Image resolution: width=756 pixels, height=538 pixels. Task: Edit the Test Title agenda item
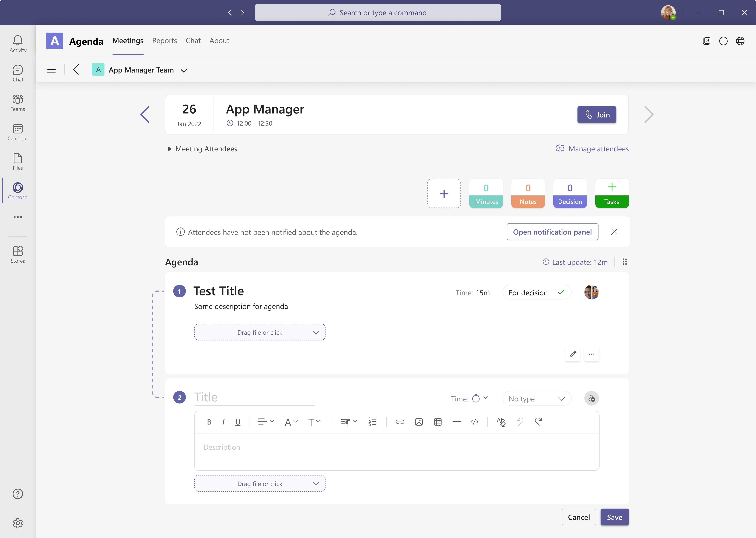click(x=573, y=354)
